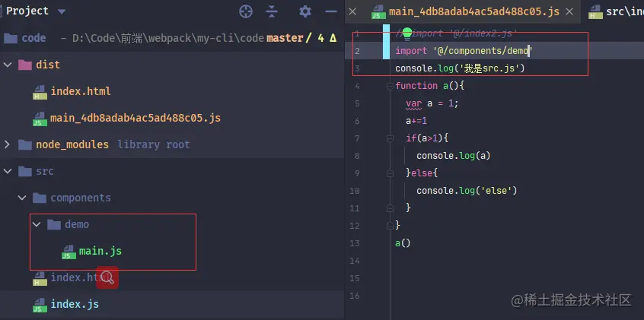Collapse the components folder chevron
The image size is (644, 320).
click(22, 198)
